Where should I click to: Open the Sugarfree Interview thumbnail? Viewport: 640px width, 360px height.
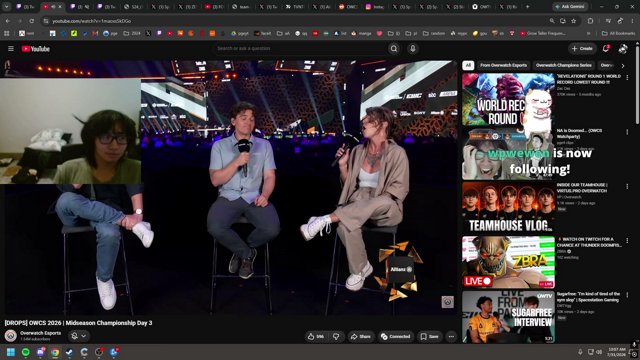coord(508,316)
